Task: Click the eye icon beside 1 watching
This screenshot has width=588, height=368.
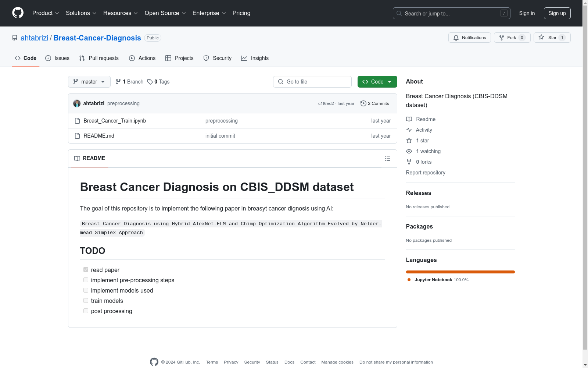Action: click(x=409, y=151)
